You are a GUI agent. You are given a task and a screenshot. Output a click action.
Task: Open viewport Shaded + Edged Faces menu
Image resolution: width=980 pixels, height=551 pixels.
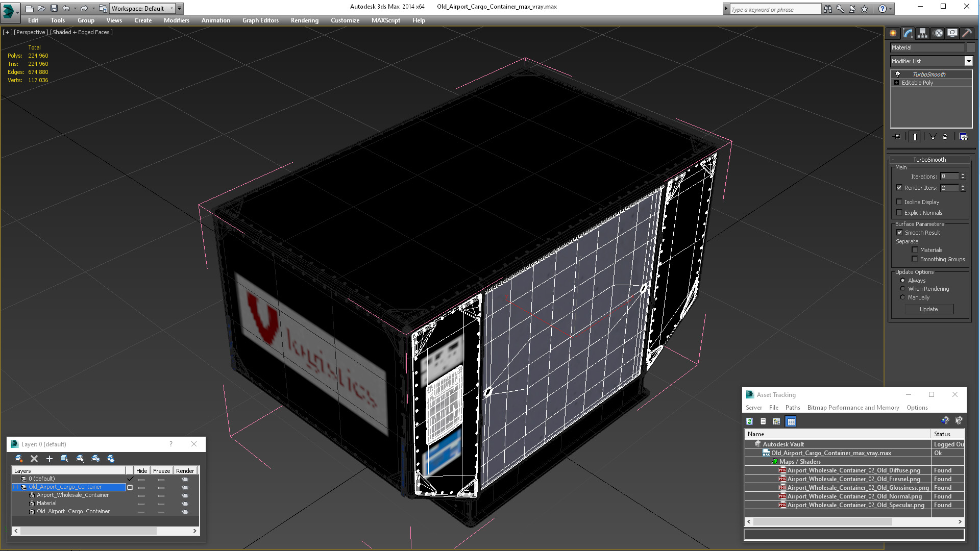click(81, 32)
